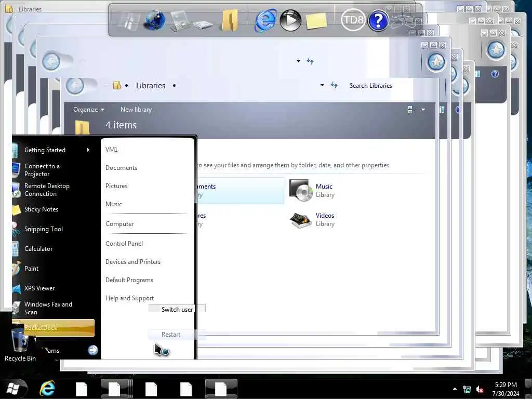Open Music from Start menu right pane
This screenshot has height=399, width=532.
click(114, 204)
